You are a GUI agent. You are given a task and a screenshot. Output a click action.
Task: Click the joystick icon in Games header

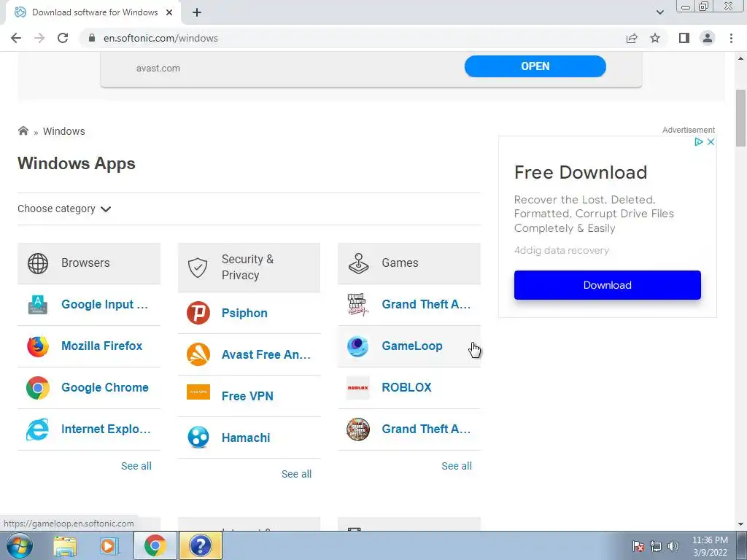pyautogui.click(x=358, y=263)
